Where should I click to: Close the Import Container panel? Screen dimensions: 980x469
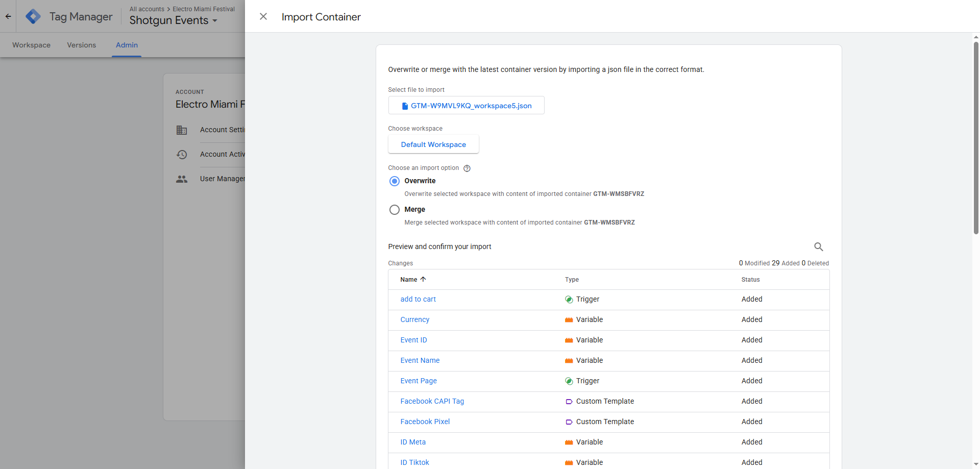point(263,16)
